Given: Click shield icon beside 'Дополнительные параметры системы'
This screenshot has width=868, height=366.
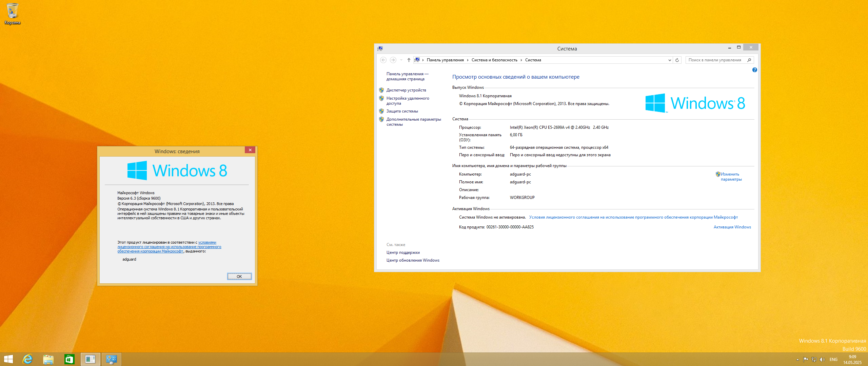Looking at the screenshot, I should [x=381, y=119].
